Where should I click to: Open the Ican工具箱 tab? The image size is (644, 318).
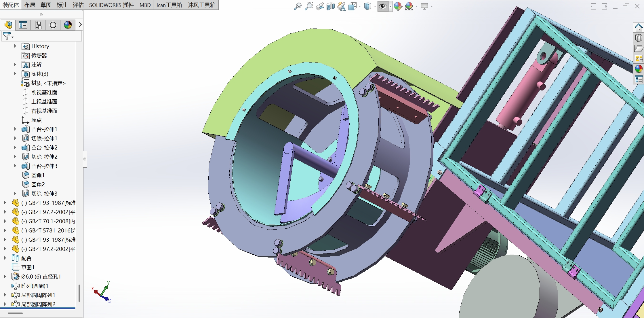(169, 5)
